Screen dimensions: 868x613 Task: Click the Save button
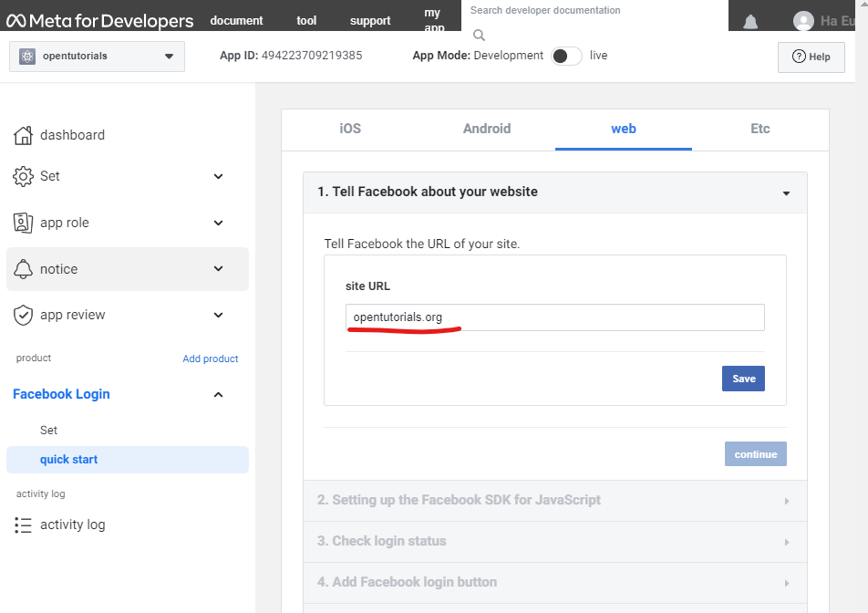743,379
